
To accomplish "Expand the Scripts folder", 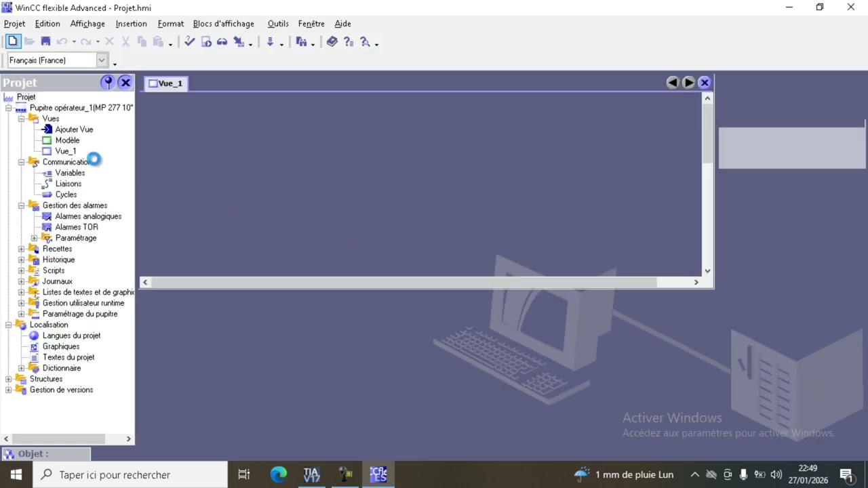I will (x=21, y=270).
